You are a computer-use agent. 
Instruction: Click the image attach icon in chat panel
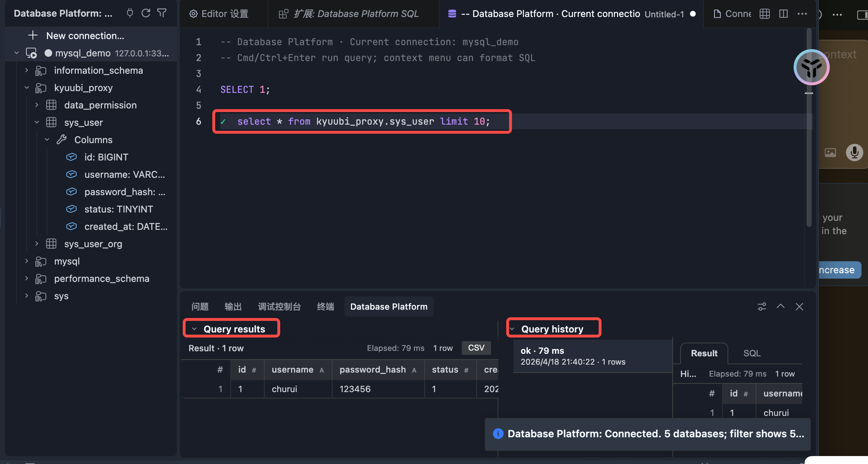[x=830, y=152]
